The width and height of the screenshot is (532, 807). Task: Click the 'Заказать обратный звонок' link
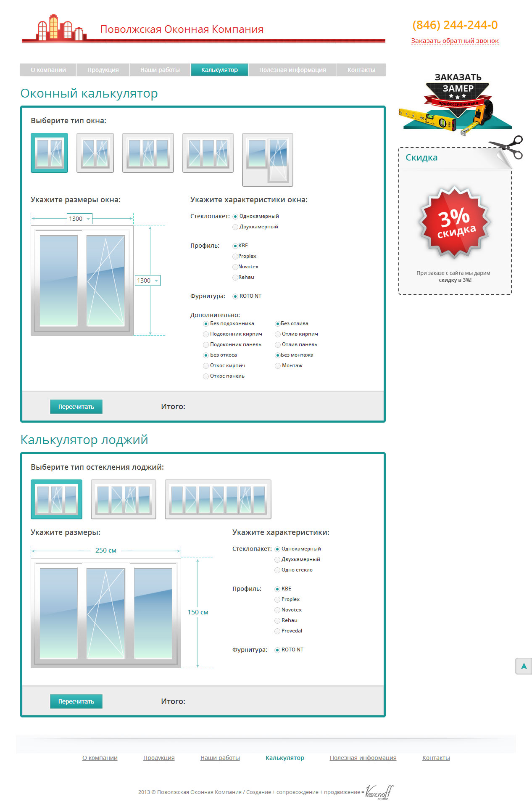tap(455, 41)
